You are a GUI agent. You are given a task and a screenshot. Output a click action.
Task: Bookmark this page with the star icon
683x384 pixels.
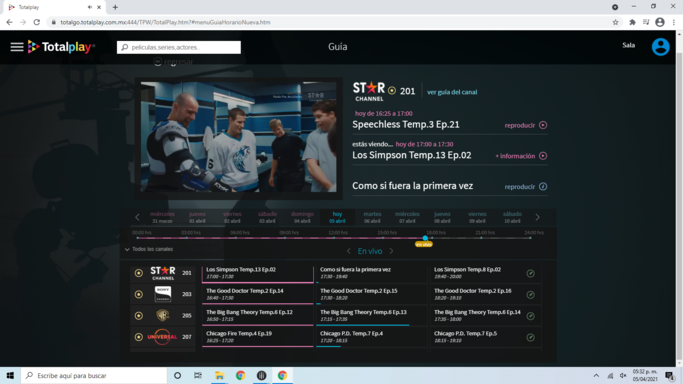click(615, 22)
